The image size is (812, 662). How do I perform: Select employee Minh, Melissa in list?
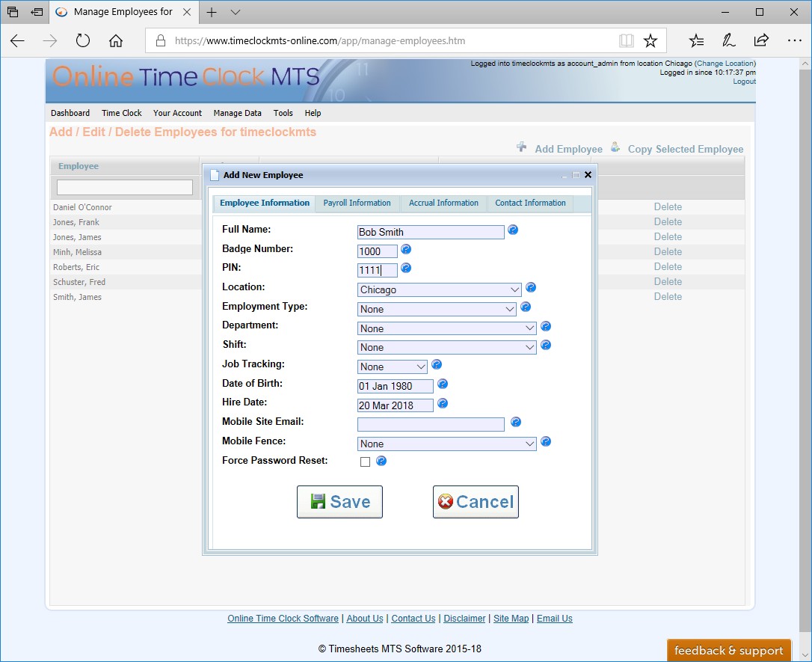pos(77,252)
